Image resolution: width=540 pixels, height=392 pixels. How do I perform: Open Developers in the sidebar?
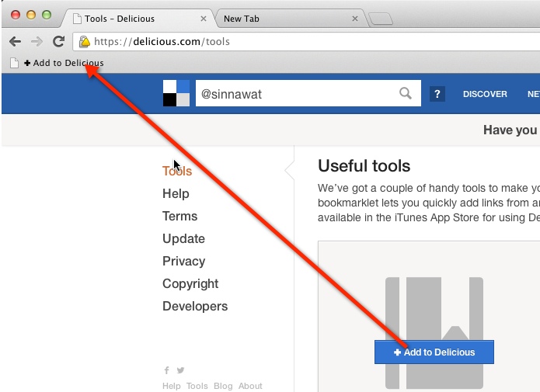(x=195, y=306)
